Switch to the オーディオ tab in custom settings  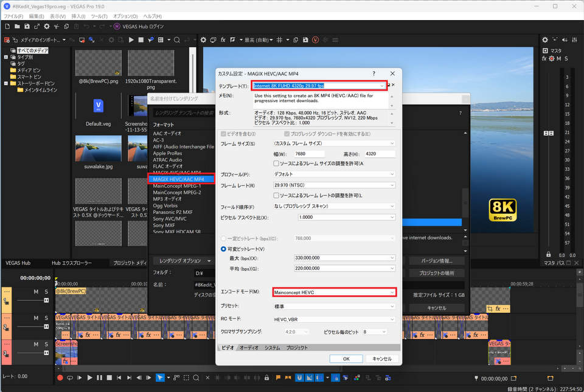point(248,348)
